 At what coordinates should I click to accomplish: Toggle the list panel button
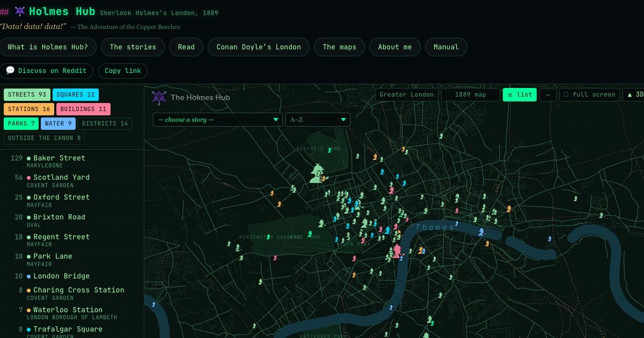(519, 94)
